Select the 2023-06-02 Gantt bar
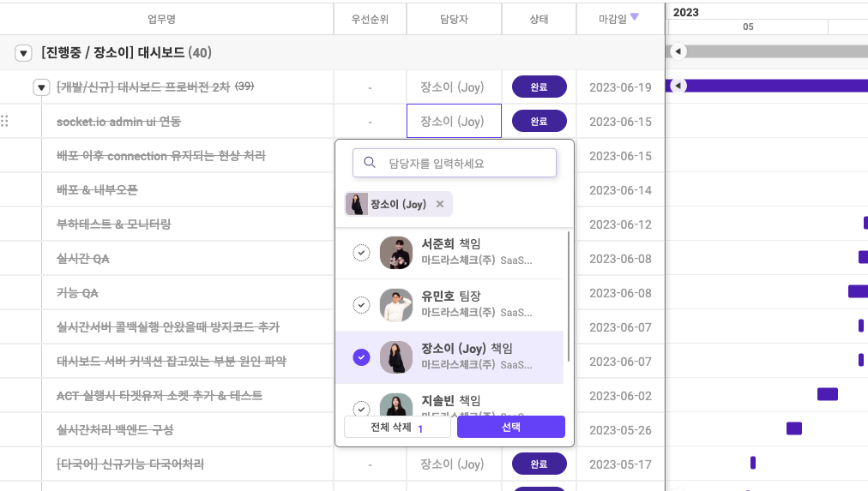This screenshot has height=491, width=868. 828,394
